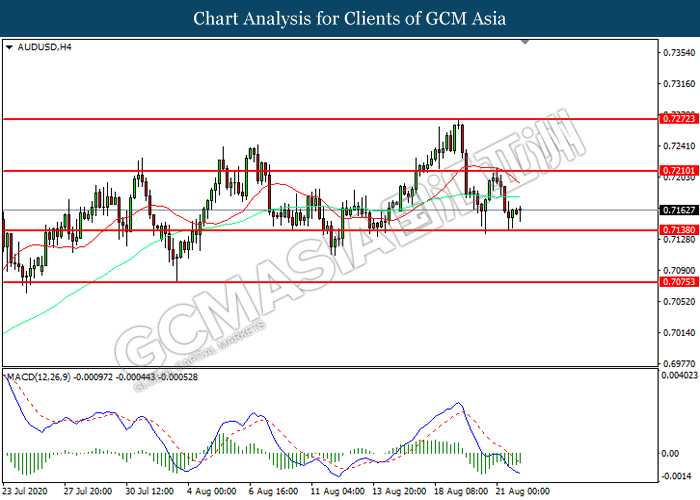Image resolution: width=700 pixels, height=500 pixels.
Task: Click the 30 Jul 12:00 time label
Action: click(149, 492)
